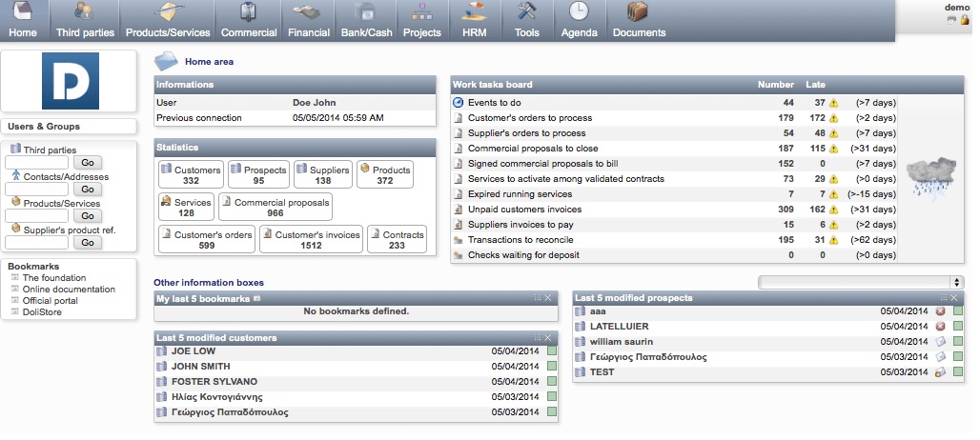Close the My last 5 bookmarks box
Screen dimensions: 980x440
(x=548, y=298)
